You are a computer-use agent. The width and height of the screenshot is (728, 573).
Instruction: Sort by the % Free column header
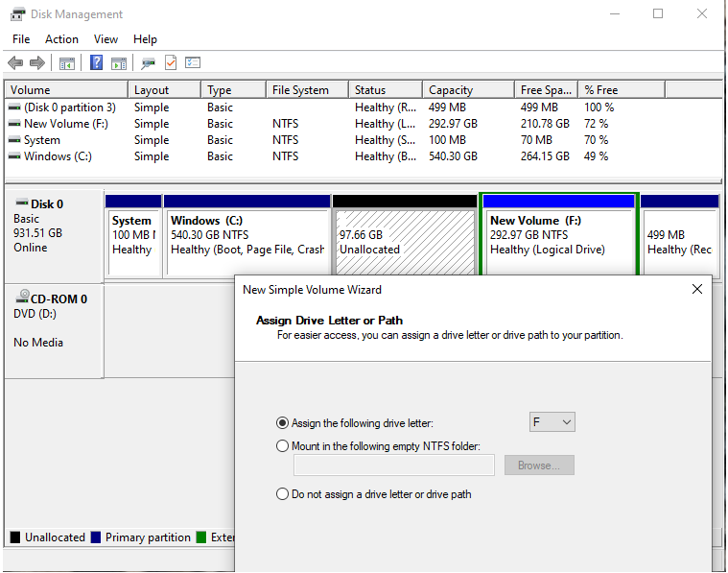pos(622,89)
